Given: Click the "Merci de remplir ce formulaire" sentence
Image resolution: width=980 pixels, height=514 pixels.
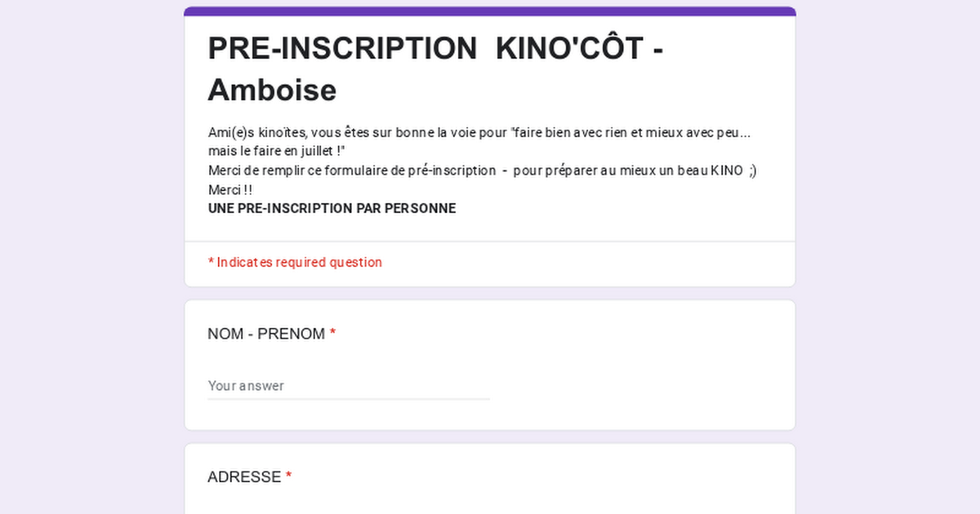Looking at the screenshot, I should 352,171.
